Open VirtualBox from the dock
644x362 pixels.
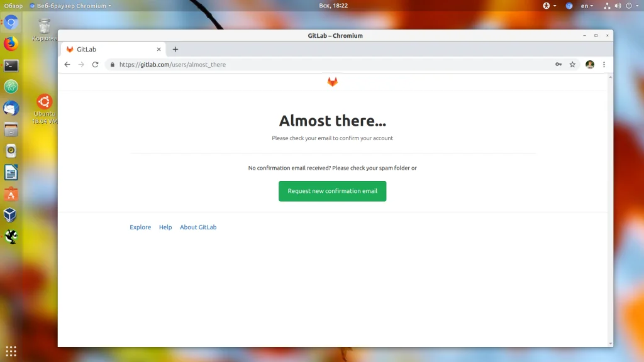click(x=11, y=215)
